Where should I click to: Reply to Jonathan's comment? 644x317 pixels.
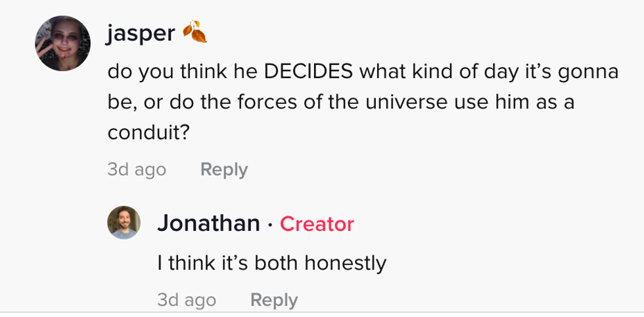[274, 300]
